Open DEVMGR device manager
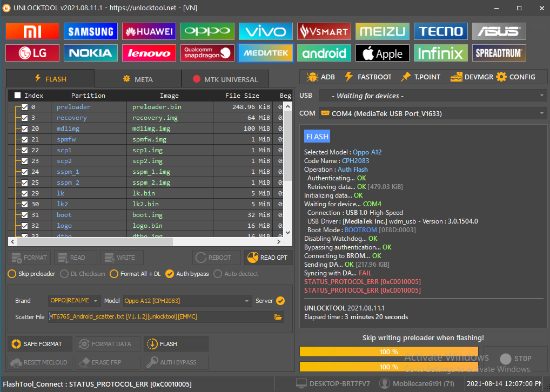The height and width of the screenshot is (392, 550). coord(472,77)
